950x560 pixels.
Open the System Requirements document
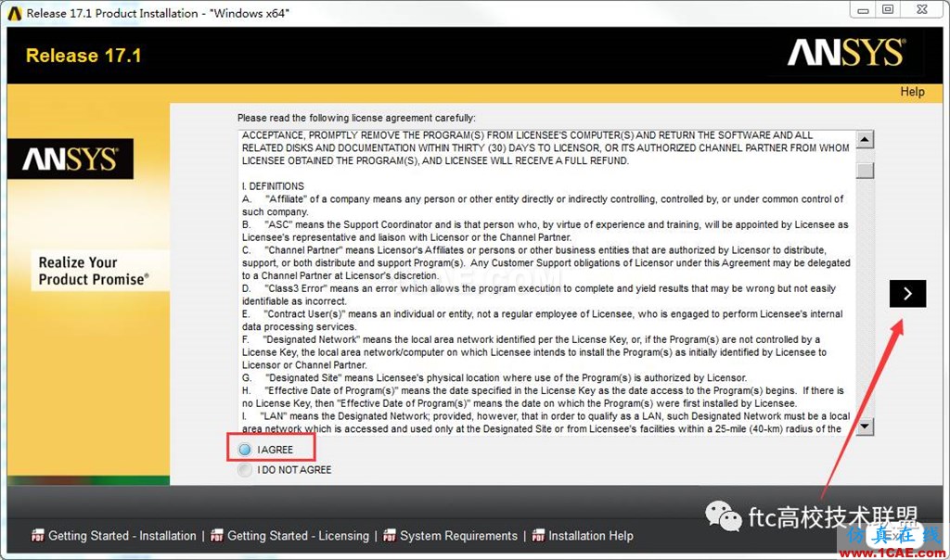(458, 536)
